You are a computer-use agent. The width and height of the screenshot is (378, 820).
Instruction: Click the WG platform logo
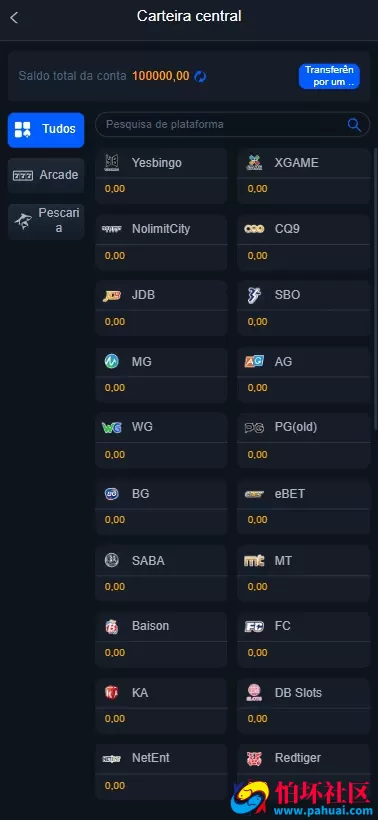point(112,427)
